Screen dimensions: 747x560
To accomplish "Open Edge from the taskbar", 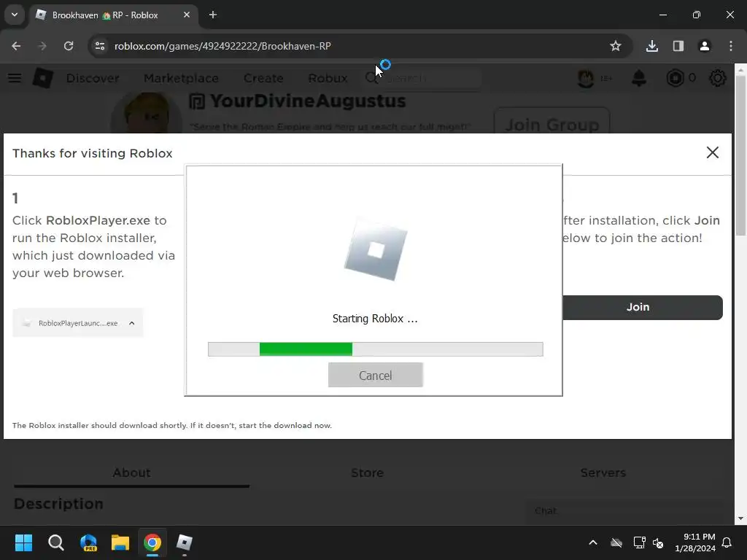I will pyautogui.click(x=88, y=542).
